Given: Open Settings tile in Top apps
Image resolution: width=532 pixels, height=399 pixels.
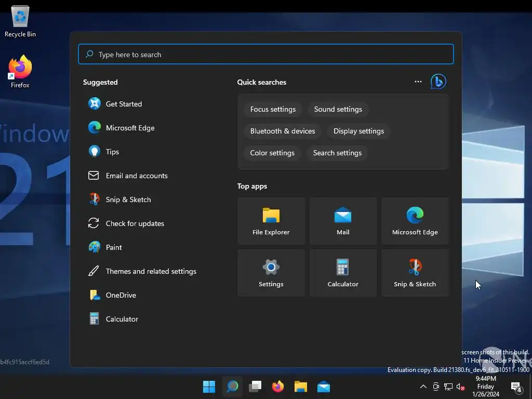Looking at the screenshot, I should pos(271,273).
